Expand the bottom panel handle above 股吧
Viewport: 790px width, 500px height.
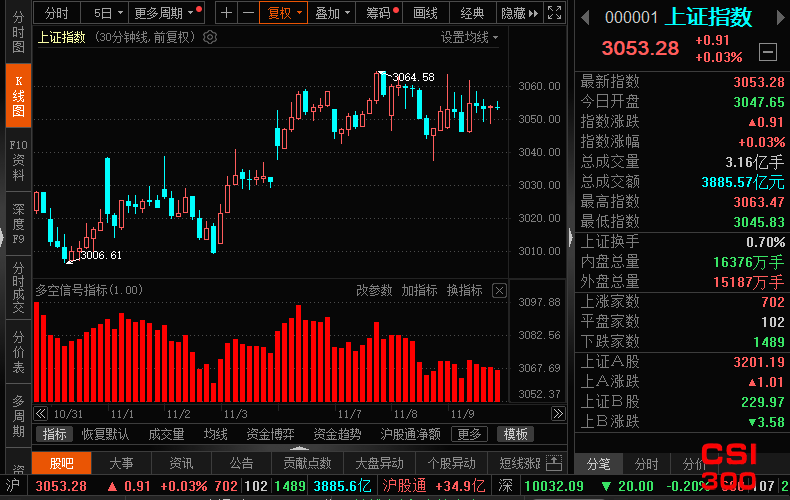(299, 448)
